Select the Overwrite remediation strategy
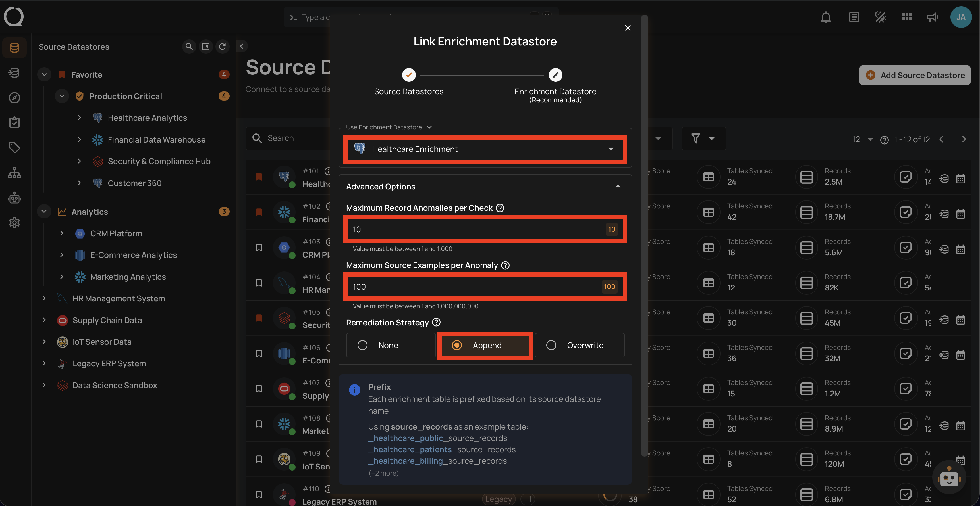This screenshot has height=506, width=980. [x=579, y=345]
